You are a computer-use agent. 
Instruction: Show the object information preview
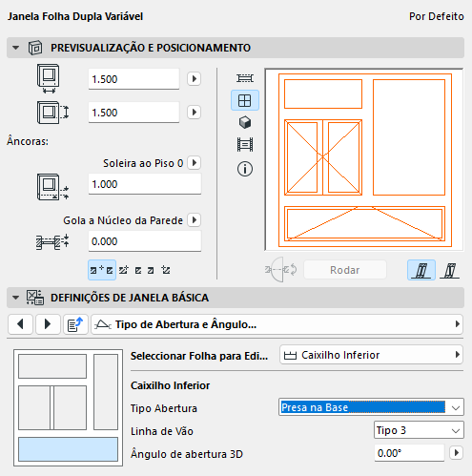[x=245, y=169]
